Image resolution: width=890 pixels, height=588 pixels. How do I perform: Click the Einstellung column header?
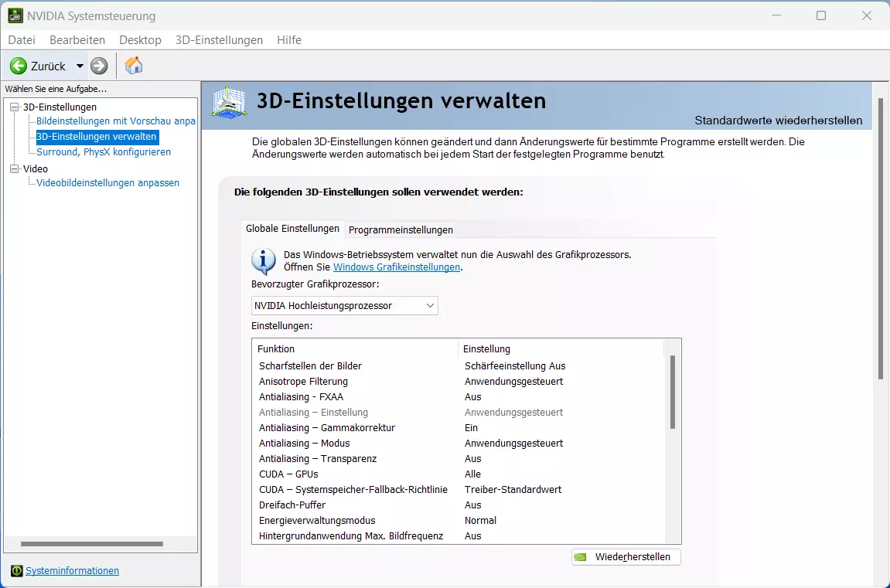click(561, 348)
